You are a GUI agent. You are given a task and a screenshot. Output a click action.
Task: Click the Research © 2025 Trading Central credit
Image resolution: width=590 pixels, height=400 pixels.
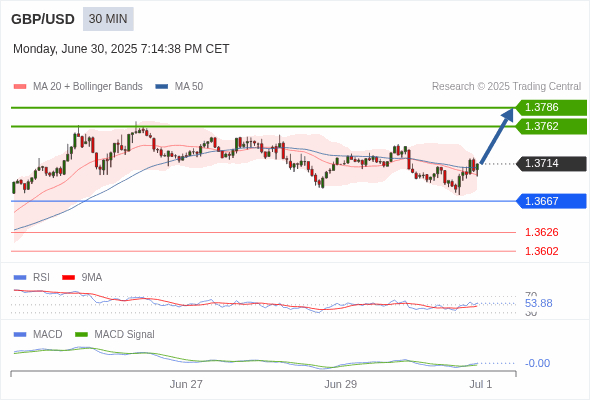[x=506, y=87]
